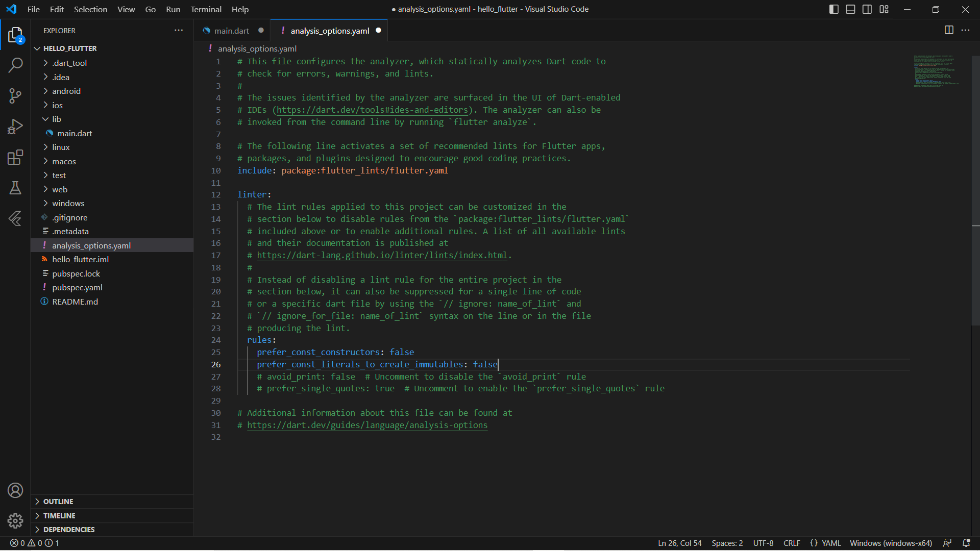Open Run and Debug view

click(x=15, y=126)
